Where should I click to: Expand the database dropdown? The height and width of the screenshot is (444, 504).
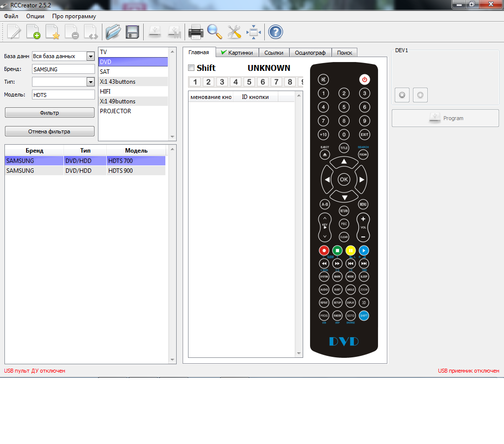point(90,56)
